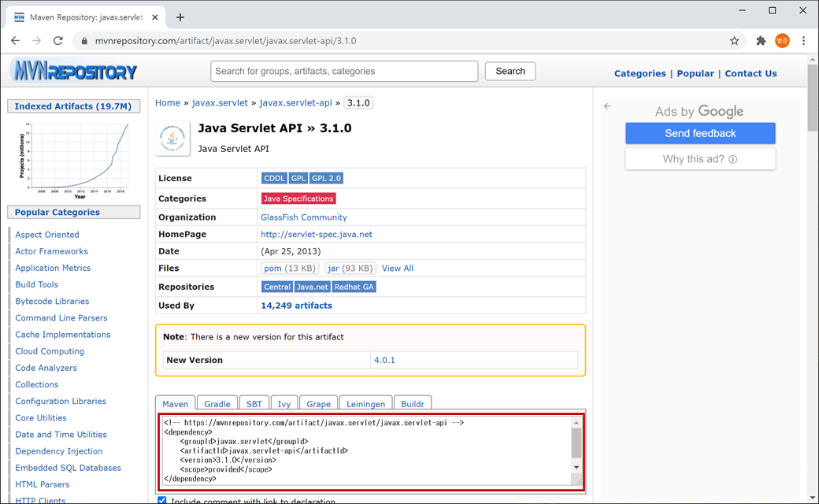Open new version 4.0.1 link
This screenshot has height=504, width=819.
[384, 360]
